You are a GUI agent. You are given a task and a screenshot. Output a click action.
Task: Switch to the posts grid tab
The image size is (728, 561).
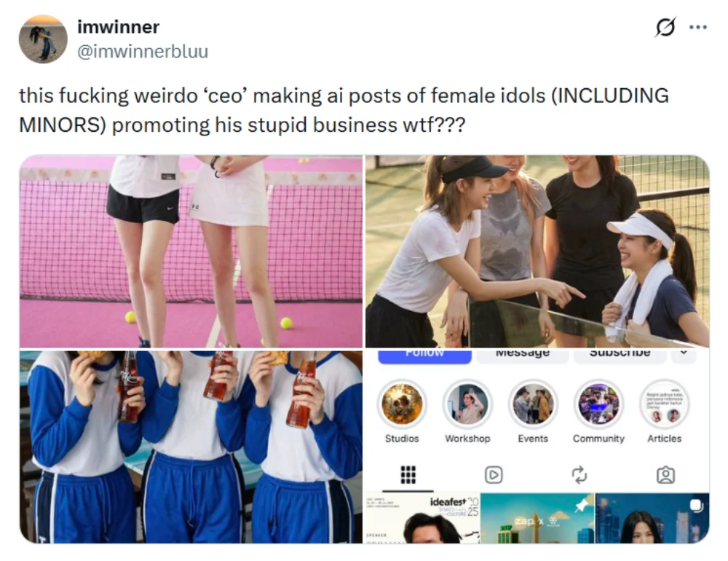click(x=408, y=474)
